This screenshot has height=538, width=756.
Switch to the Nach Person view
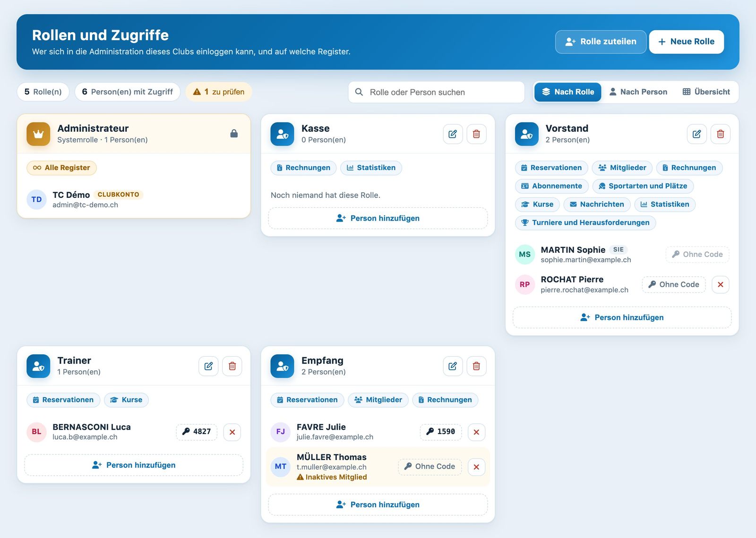click(x=638, y=92)
